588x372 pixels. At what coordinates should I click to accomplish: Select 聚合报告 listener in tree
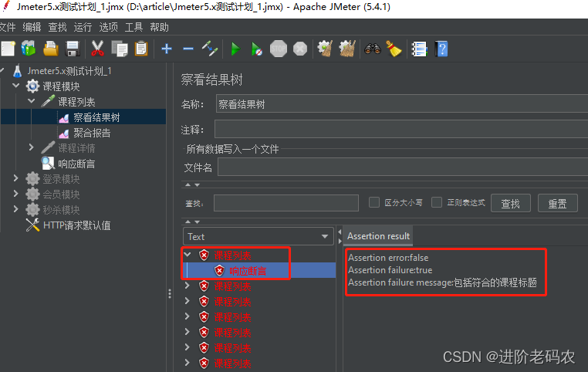92,133
